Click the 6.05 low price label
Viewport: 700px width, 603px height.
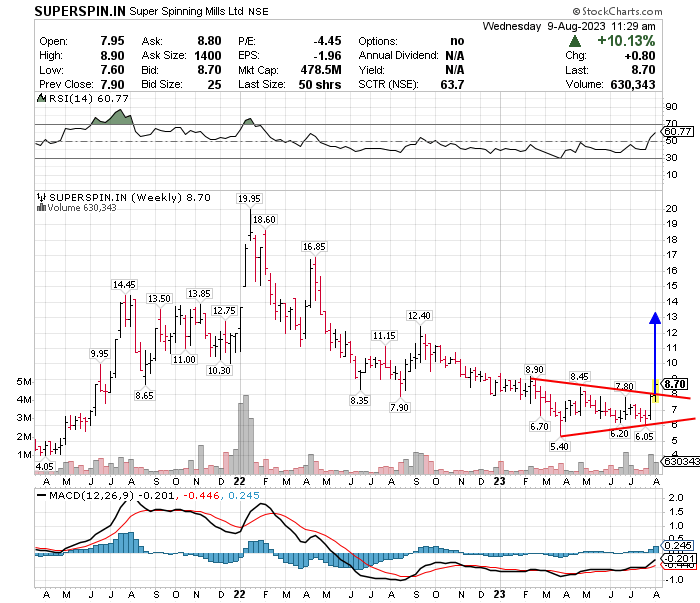[644, 437]
